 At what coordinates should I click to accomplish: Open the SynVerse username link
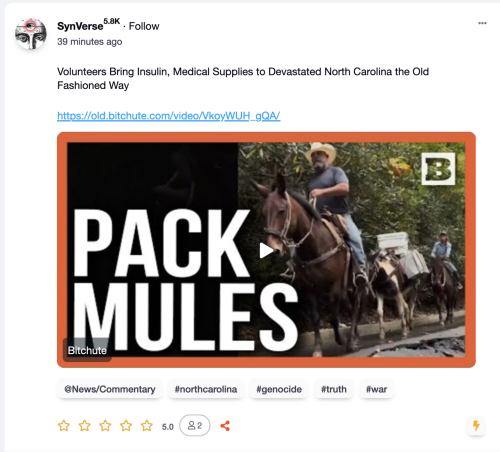point(80,26)
